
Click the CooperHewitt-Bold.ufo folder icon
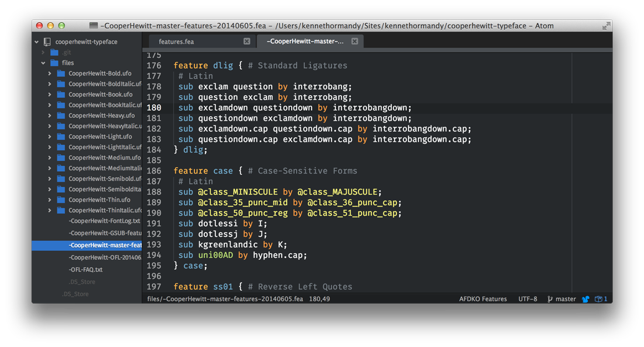[61, 73]
